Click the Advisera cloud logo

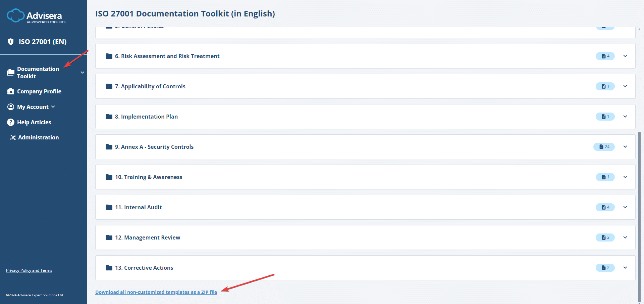[x=16, y=15]
